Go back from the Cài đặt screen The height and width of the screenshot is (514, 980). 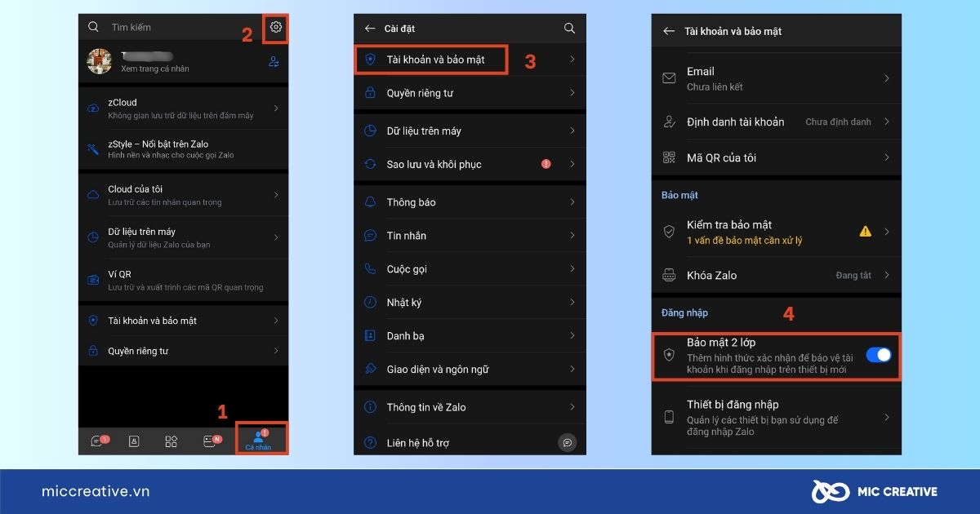(x=370, y=29)
